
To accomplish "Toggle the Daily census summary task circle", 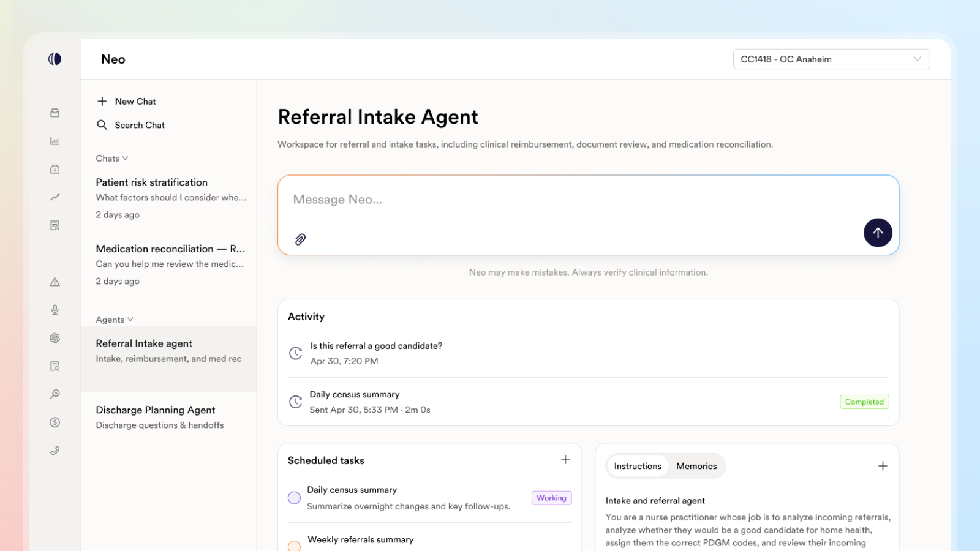I will point(294,498).
